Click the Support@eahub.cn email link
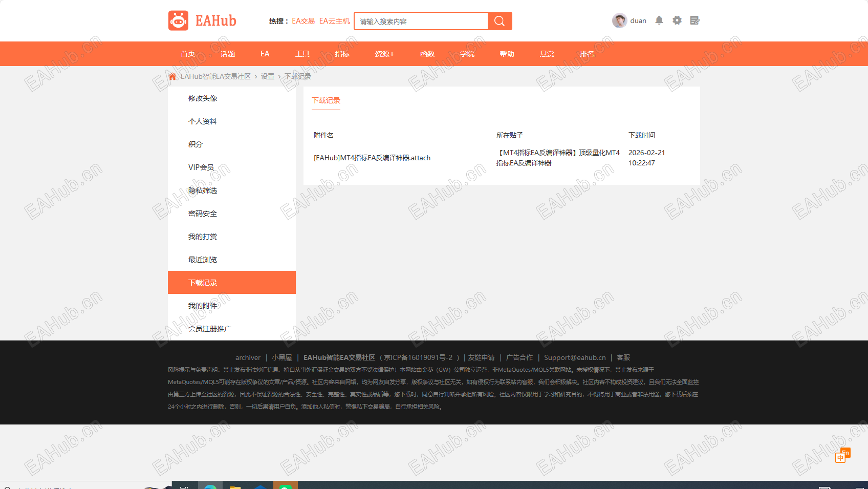Viewport: 868px width, 489px height. click(575, 357)
